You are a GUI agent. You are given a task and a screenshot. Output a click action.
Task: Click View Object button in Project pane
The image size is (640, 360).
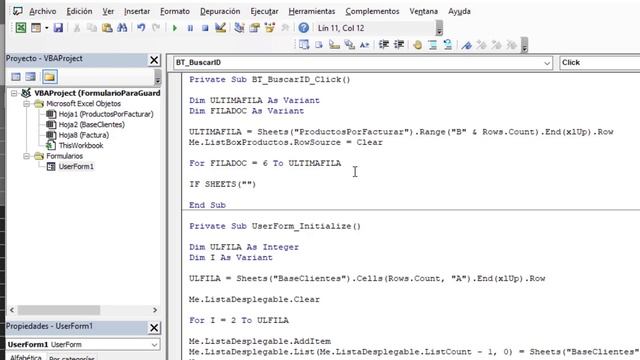[31, 77]
